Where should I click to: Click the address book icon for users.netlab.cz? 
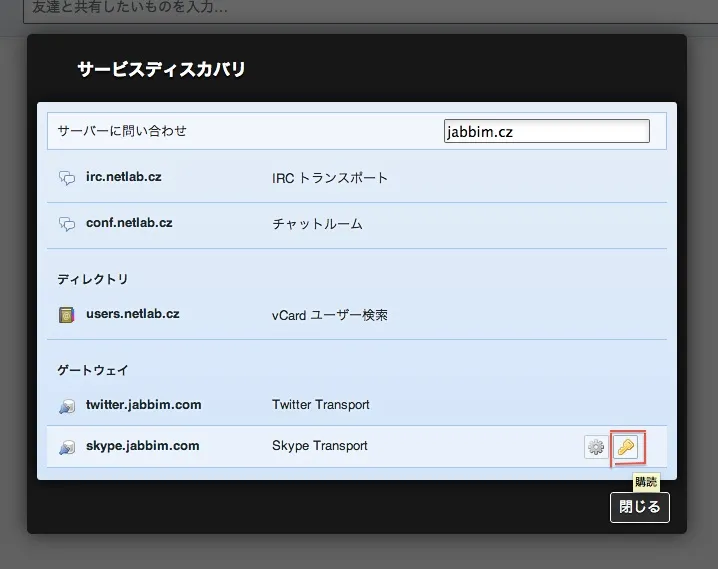67,315
